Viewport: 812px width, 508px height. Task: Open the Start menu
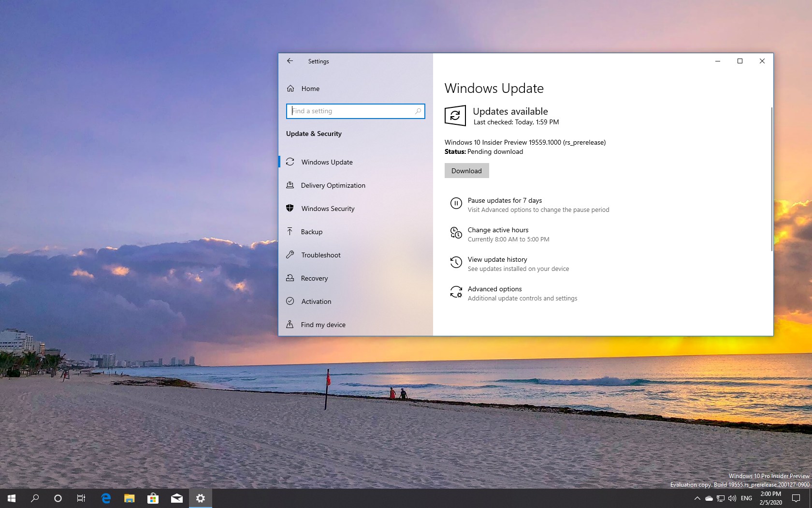coord(11,498)
